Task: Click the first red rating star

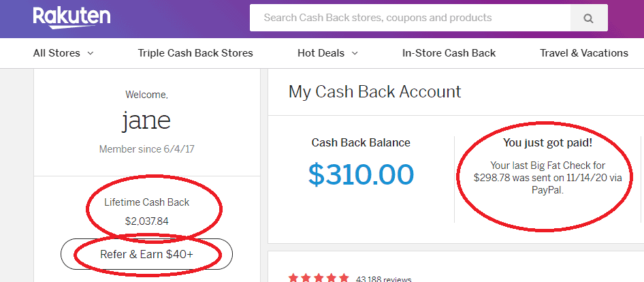Action: (293, 278)
